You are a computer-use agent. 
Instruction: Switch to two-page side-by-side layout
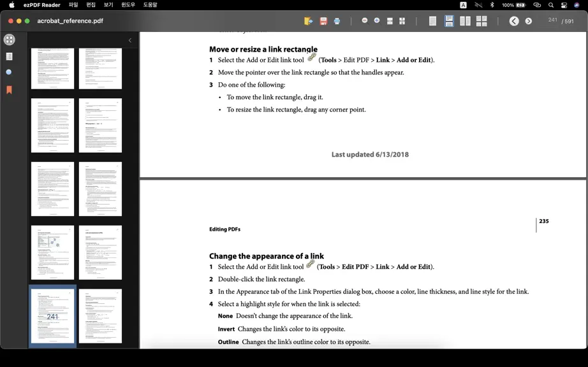click(x=465, y=21)
